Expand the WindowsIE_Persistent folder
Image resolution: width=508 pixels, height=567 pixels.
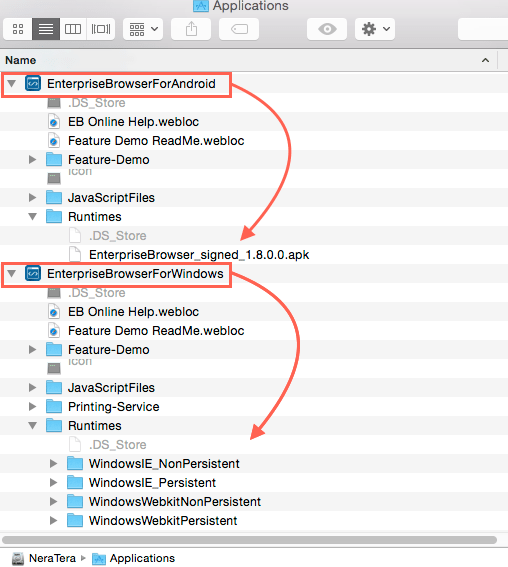click(x=54, y=482)
